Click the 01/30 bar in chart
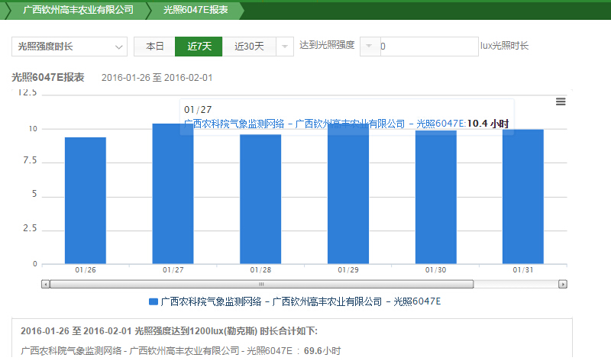Viewport: 611px width, 364px height. click(435, 197)
